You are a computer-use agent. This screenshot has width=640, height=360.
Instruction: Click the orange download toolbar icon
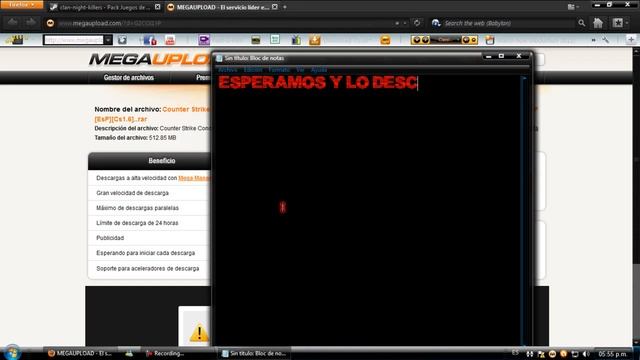pyautogui.click(x=314, y=40)
